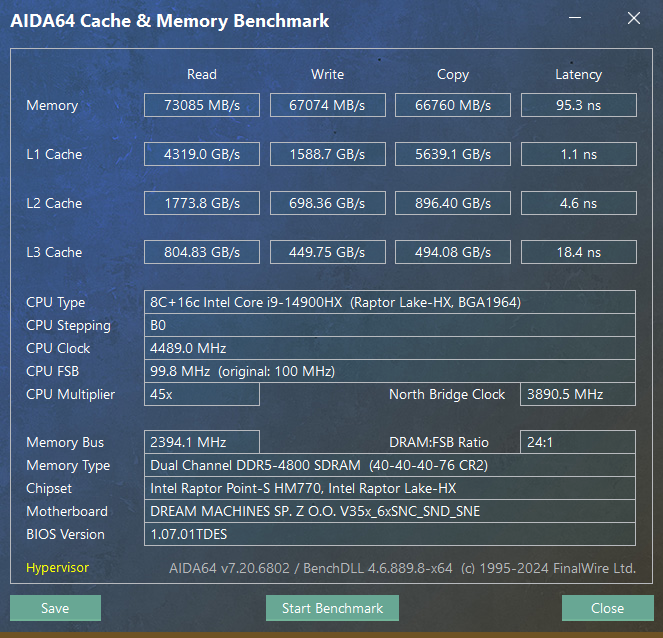Click DRAM:FSB Ratio value 24:1
The width and height of the screenshot is (663, 638).
pyautogui.click(x=578, y=442)
